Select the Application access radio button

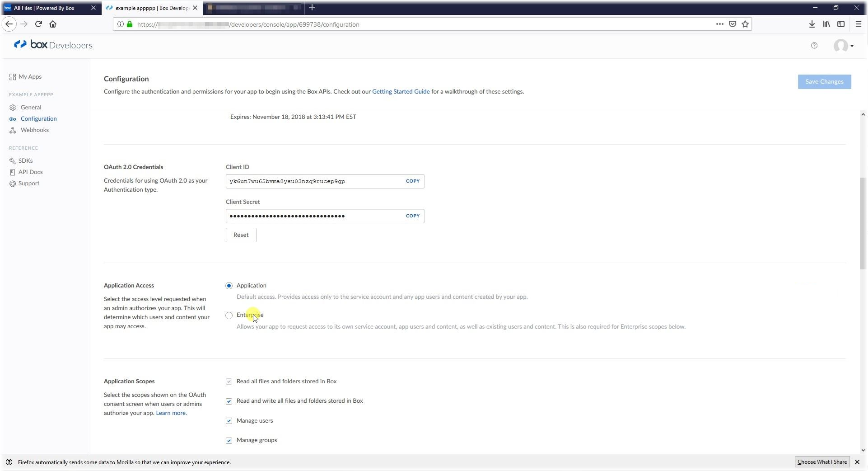229,286
